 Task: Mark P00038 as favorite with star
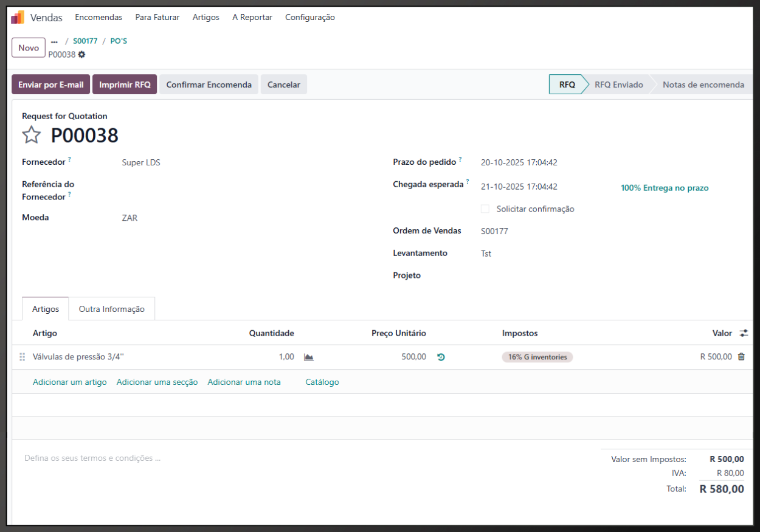[x=32, y=135]
